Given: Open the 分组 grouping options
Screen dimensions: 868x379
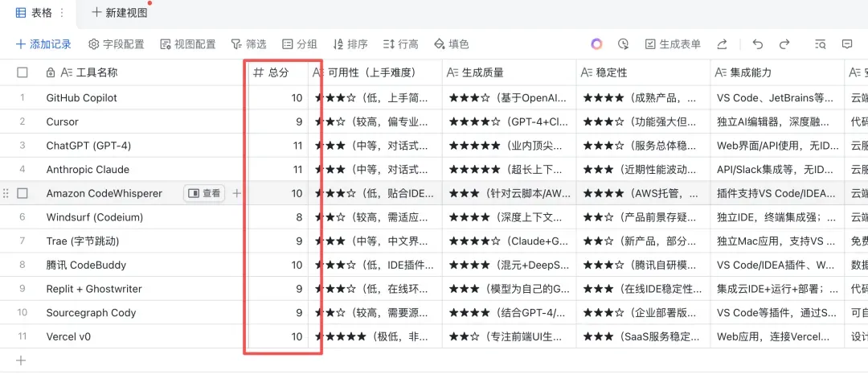Looking at the screenshot, I should point(299,44).
